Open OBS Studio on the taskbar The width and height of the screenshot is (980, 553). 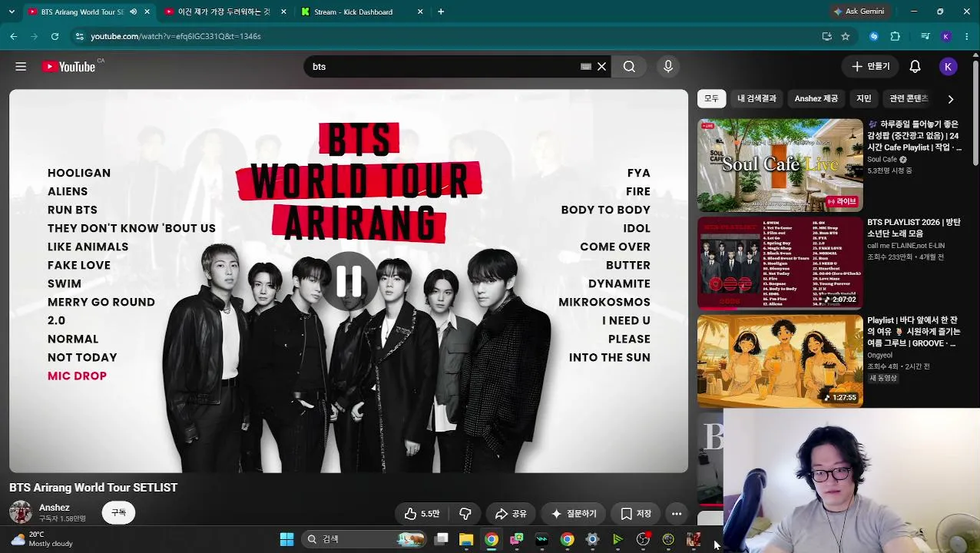643,539
